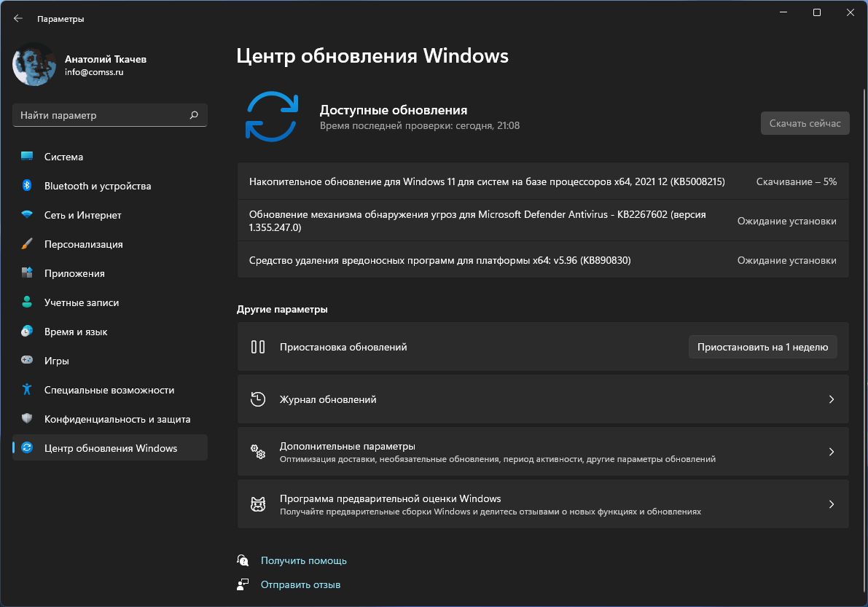This screenshot has width=868, height=607.
Task: Click the Insider ninja-cat icon near Программа предварительной оценки
Action: click(257, 504)
